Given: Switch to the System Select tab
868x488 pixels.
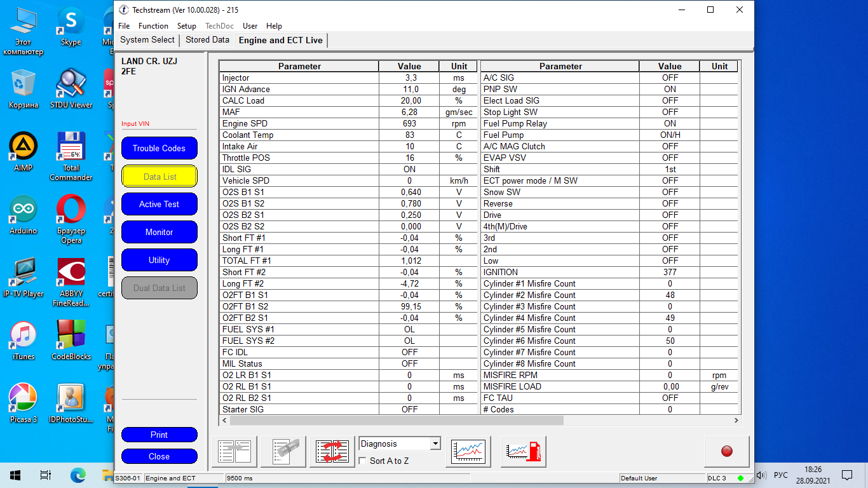Looking at the screenshot, I should (x=147, y=40).
